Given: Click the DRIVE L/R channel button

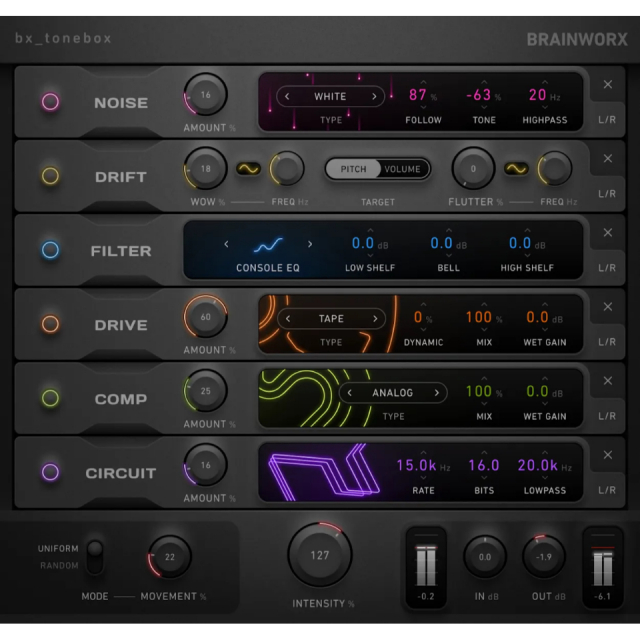Looking at the screenshot, I should point(607,342).
